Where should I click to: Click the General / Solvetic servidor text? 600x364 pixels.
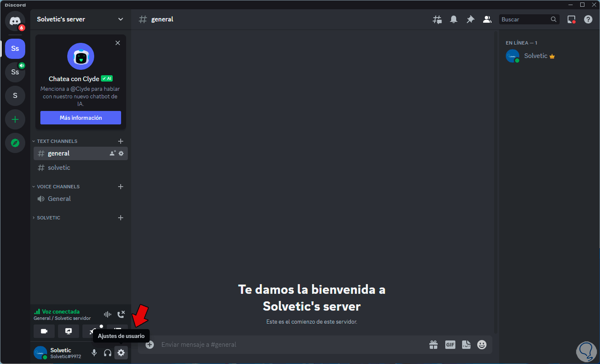tap(62, 318)
